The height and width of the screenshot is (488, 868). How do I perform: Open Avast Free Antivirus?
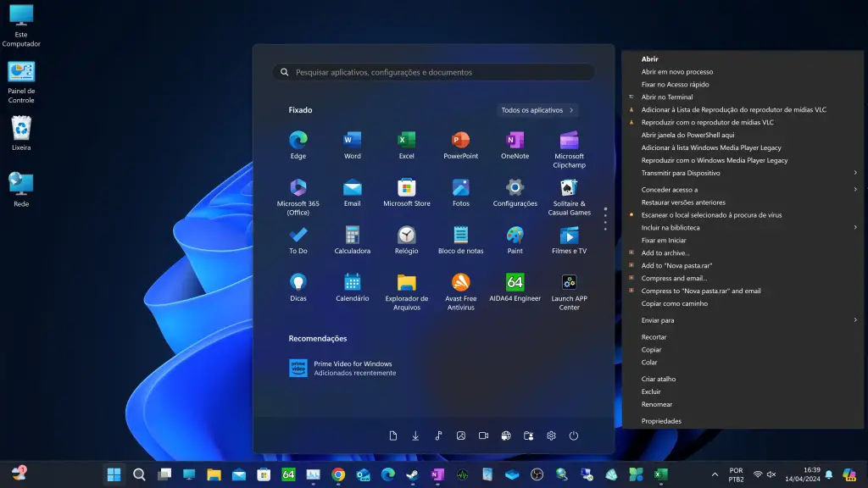tap(460, 292)
